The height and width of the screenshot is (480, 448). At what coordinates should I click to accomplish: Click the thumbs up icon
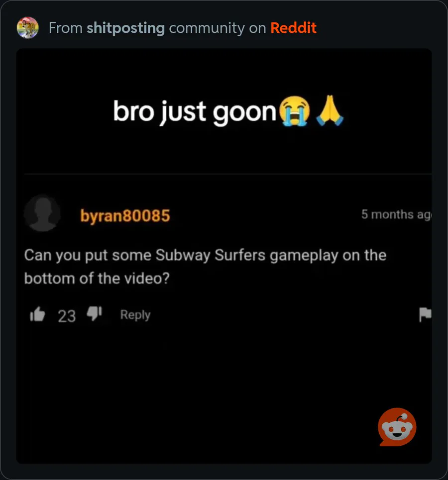point(37,314)
